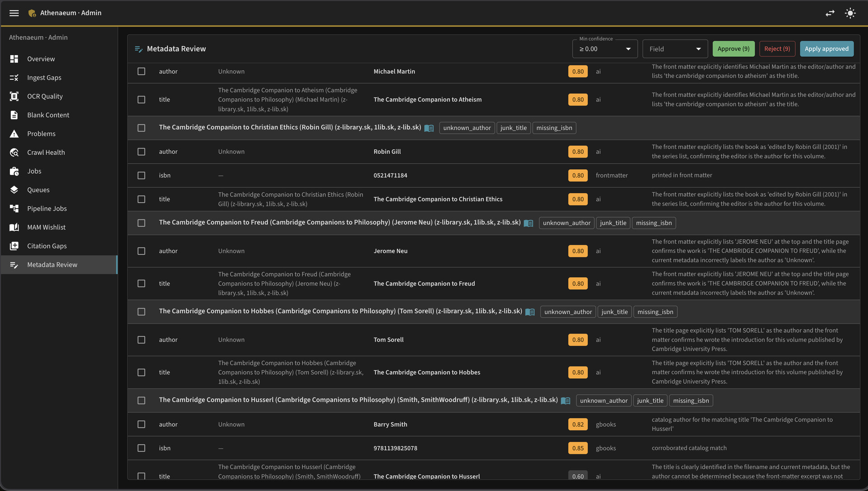868x491 pixels.
Task: Open book reader icon beside Christian Ethics title
Action: pyautogui.click(x=429, y=128)
